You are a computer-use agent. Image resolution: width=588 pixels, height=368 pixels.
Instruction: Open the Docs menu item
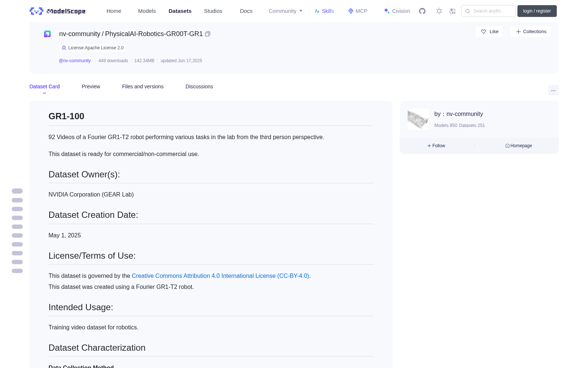[x=246, y=11]
